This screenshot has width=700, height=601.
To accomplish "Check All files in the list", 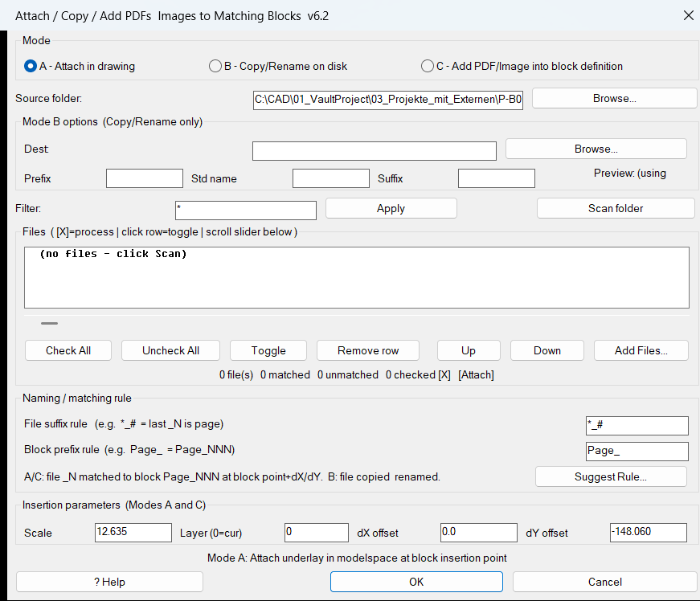I will (68, 350).
